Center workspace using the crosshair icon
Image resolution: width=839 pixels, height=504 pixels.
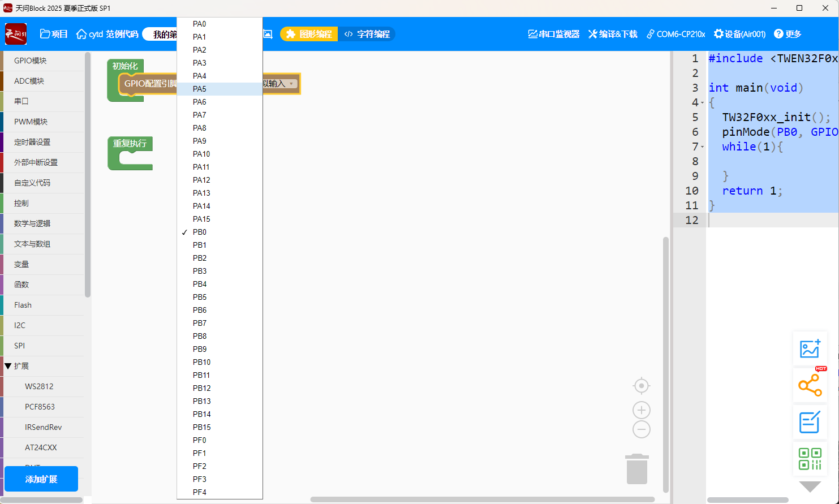(x=641, y=386)
